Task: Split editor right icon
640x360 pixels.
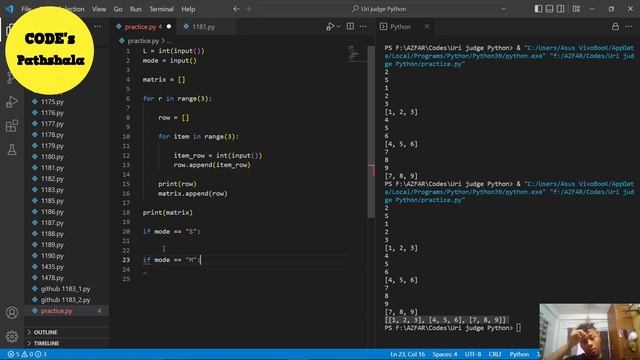Action: tap(350, 27)
